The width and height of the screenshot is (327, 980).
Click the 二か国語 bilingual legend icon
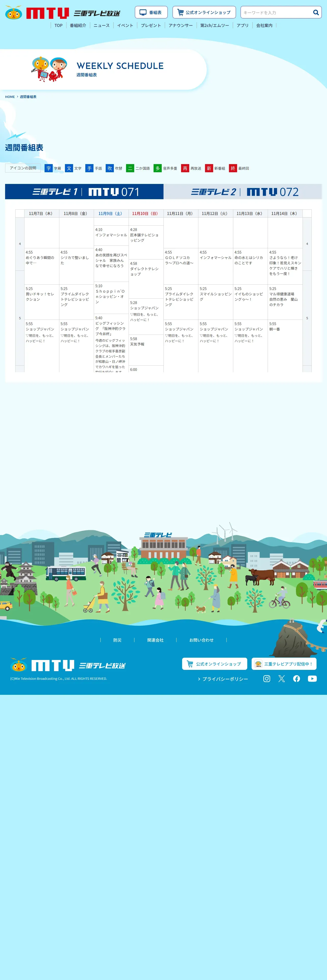[130, 168]
